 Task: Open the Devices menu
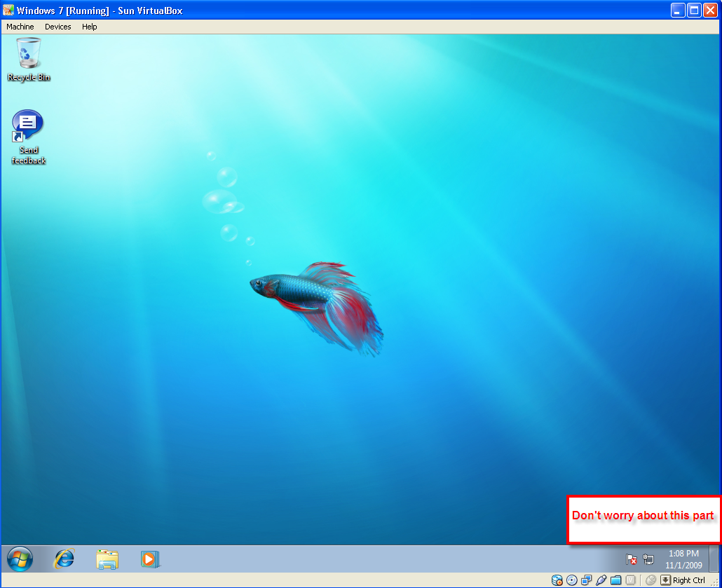pos(58,27)
